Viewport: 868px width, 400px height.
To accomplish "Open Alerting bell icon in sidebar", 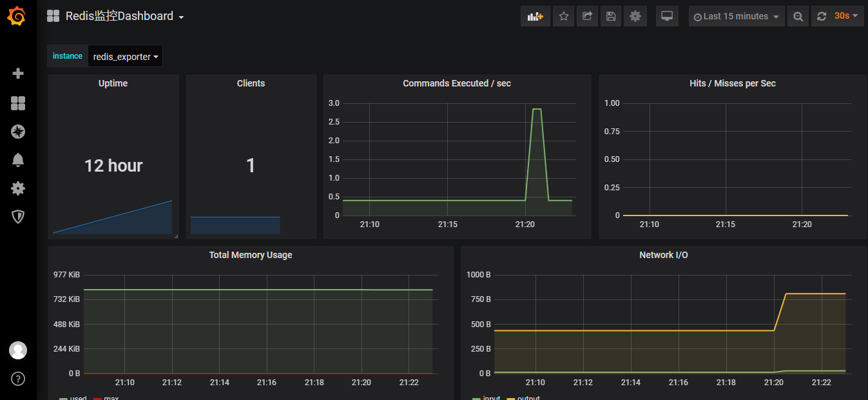I will (x=18, y=160).
